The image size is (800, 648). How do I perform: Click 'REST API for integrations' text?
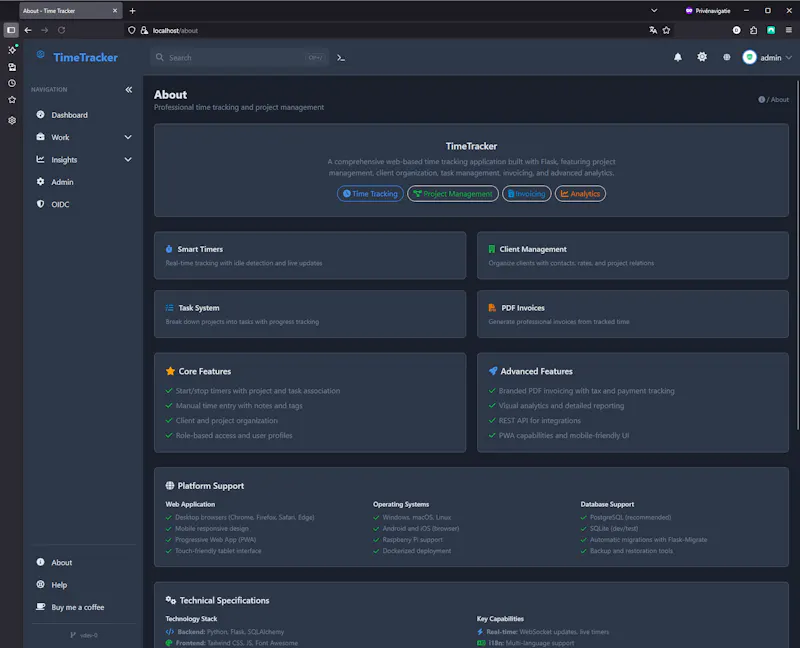[539, 421]
